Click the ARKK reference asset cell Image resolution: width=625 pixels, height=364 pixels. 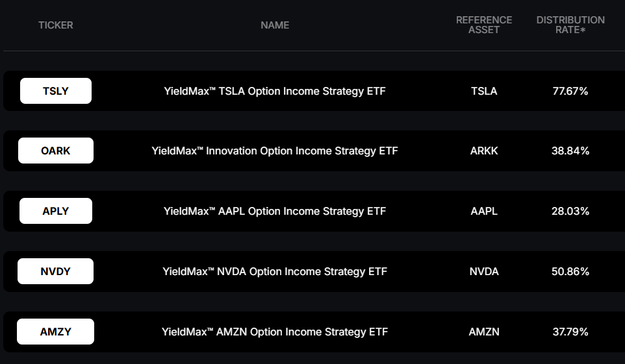(484, 151)
